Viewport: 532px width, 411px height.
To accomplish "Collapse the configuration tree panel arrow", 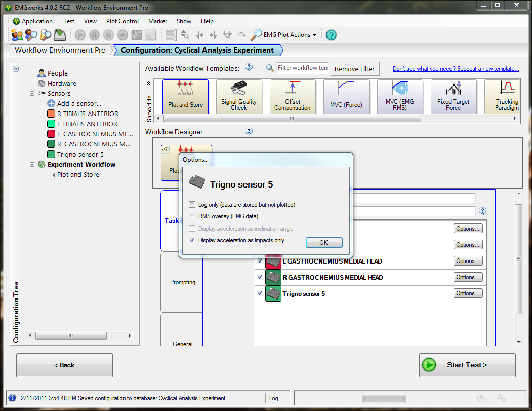I will 16,69.
